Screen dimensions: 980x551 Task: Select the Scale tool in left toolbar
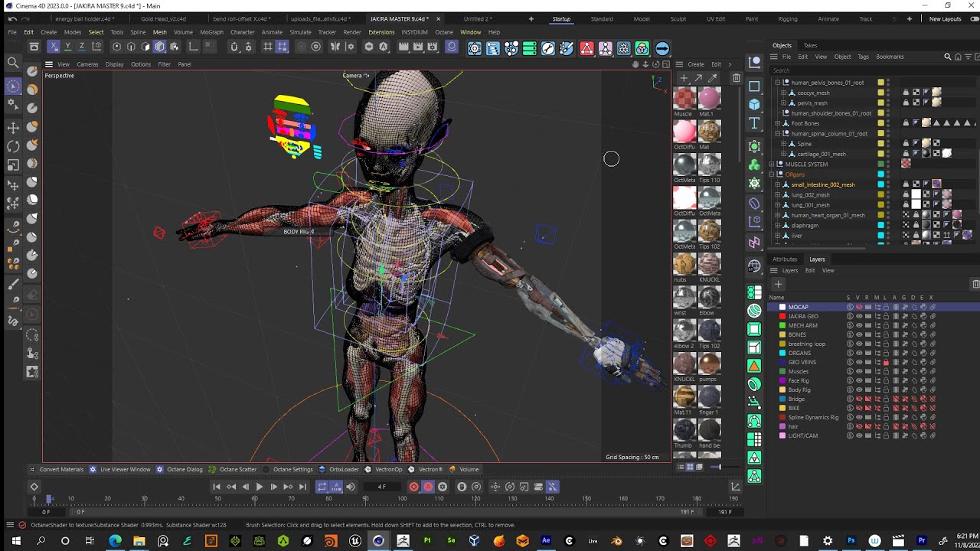[13, 165]
